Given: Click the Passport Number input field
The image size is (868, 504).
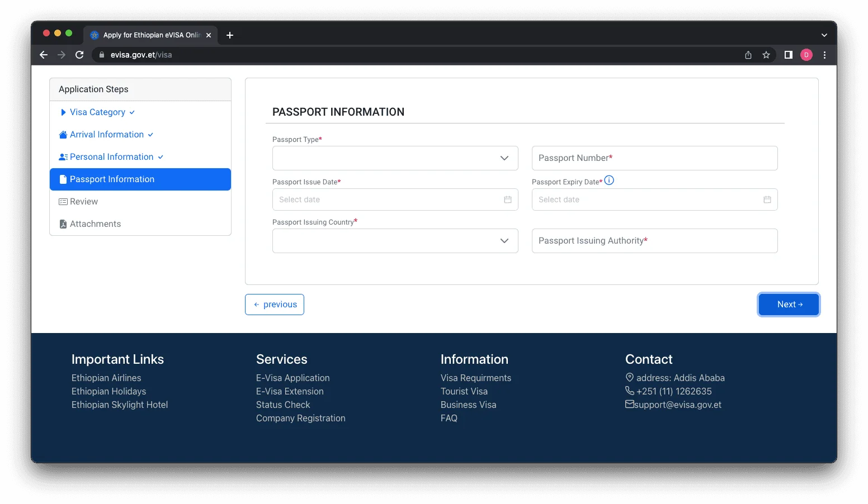Looking at the screenshot, I should (x=654, y=158).
